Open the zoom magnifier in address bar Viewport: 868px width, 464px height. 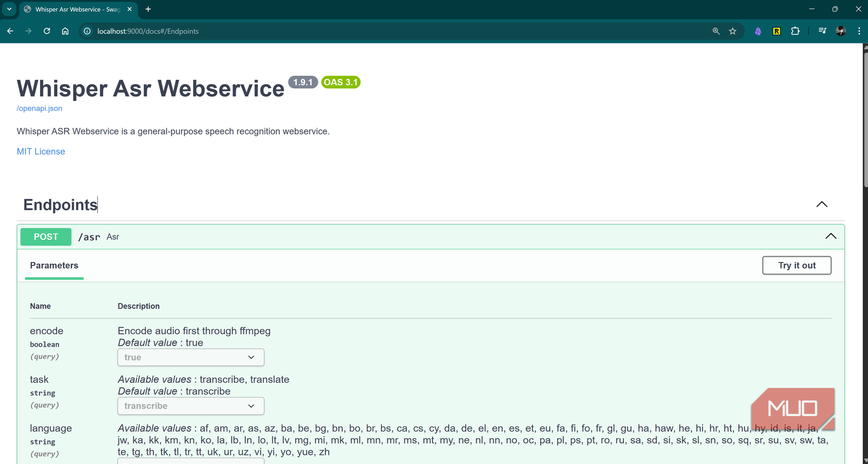[x=716, y=31]
